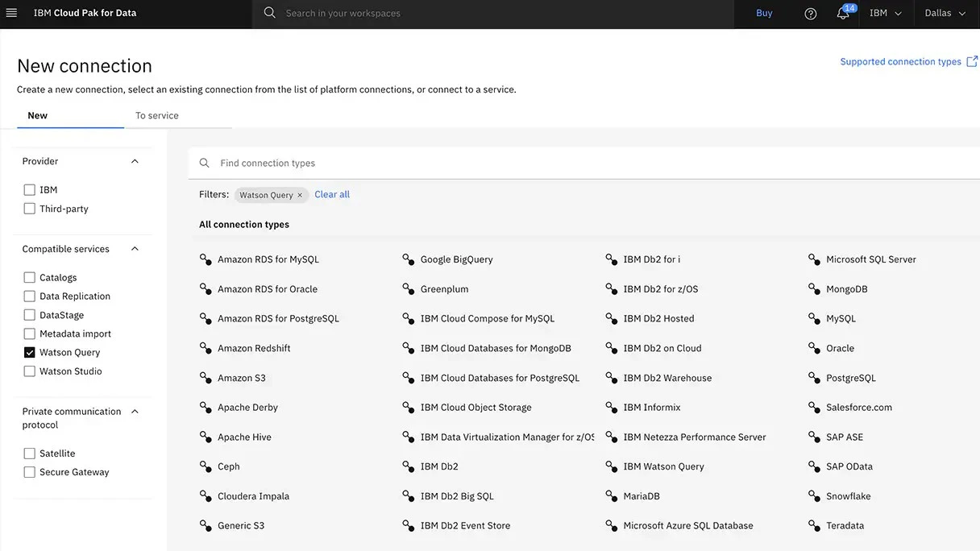Open the hamburger navigation menu
Image resolution: width=980 pixels, height=551 pixels.
[11, 13]
